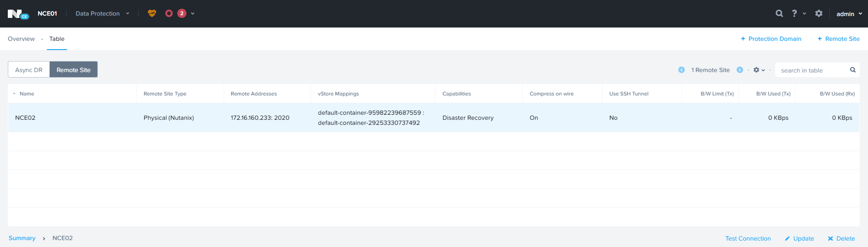Expand the table gear options dropdown
Screen dimensions: 868x247
[759, 70]
